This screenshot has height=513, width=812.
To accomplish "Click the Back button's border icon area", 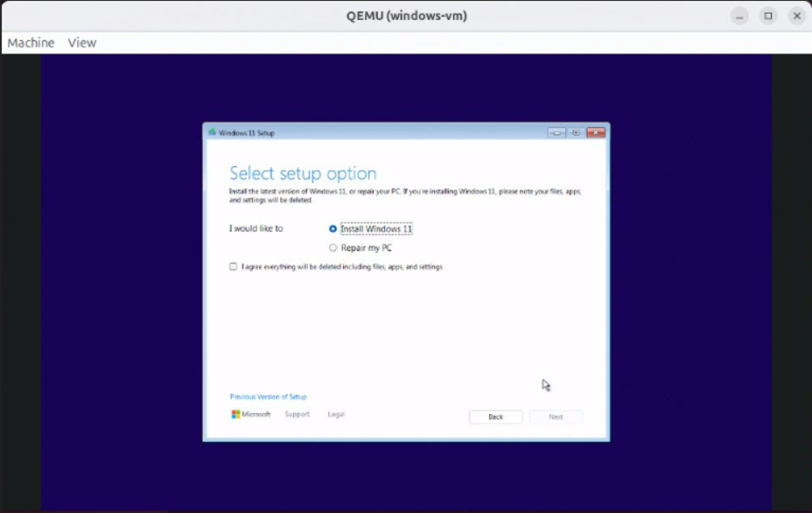I will click(x=495, y=416).
